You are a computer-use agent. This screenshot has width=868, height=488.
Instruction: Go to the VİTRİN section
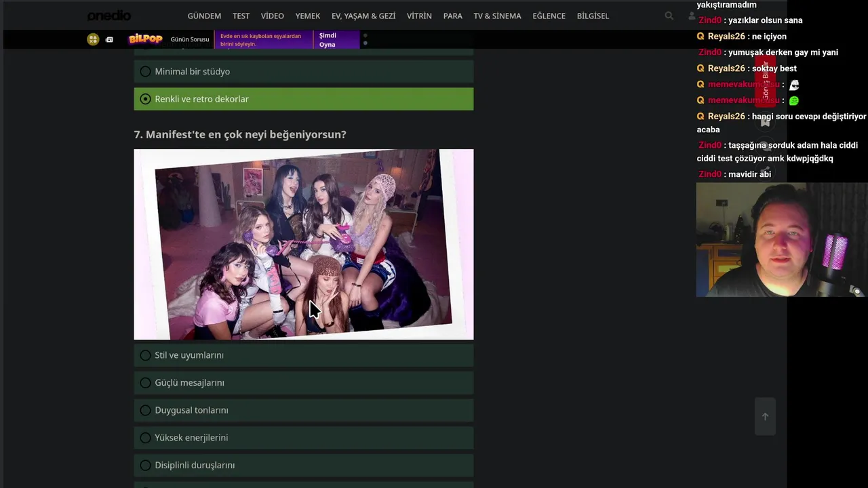point(419,16)
